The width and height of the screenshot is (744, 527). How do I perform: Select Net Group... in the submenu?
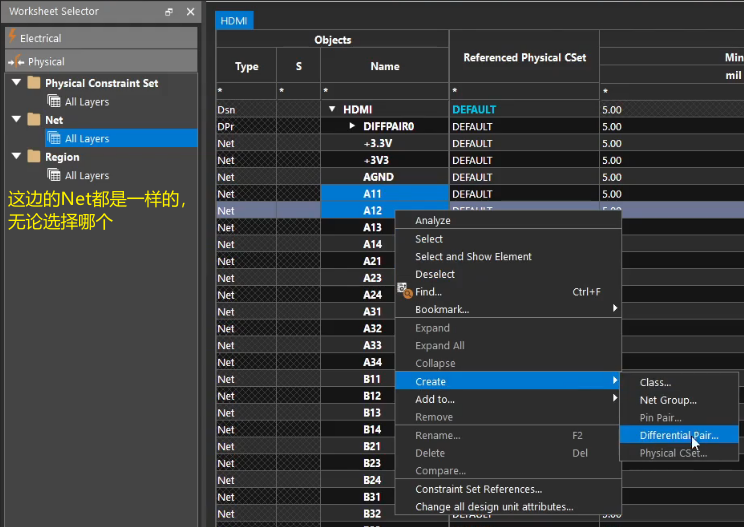(x=668, y=400)
